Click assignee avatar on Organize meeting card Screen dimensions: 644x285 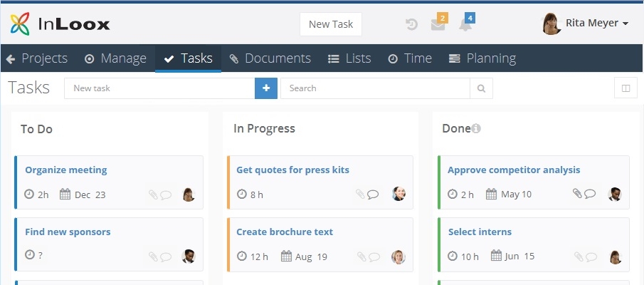[x=189, y=195]
